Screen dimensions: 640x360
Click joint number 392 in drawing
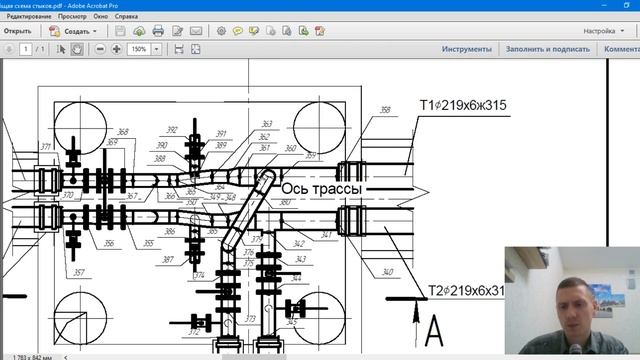(172, 130)
